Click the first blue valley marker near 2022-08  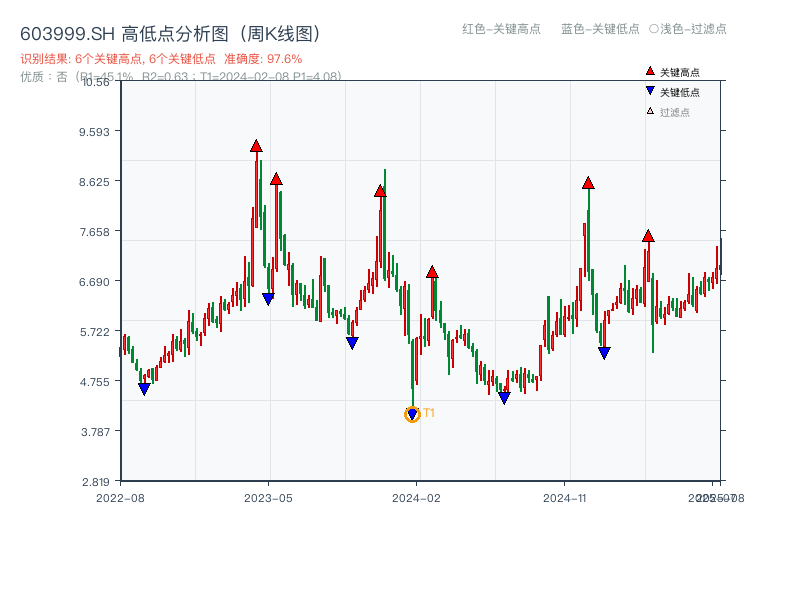(x=144, y=388)
